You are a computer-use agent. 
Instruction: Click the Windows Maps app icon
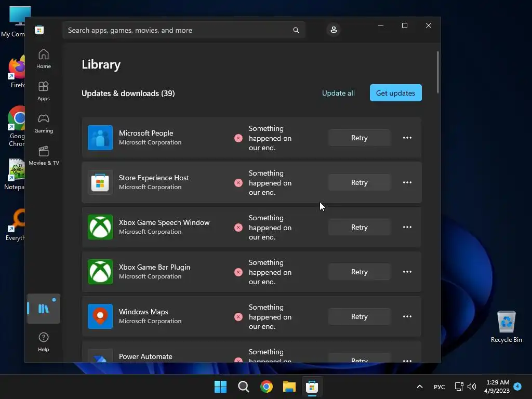pyautogui.click(x=100, y=316)
